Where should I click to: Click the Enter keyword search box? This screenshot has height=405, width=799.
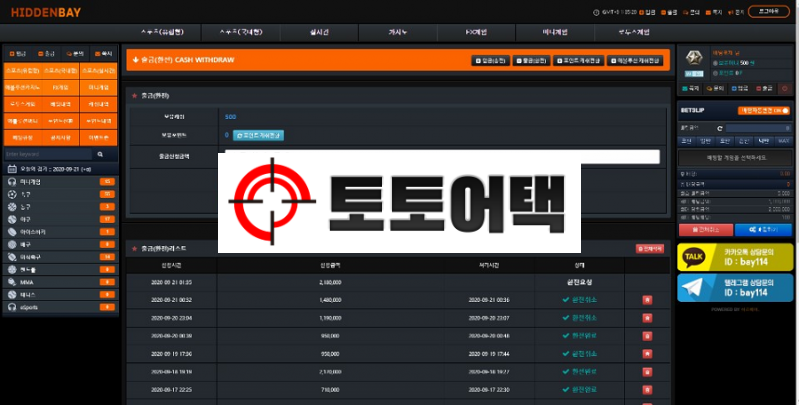coord(48,154)
